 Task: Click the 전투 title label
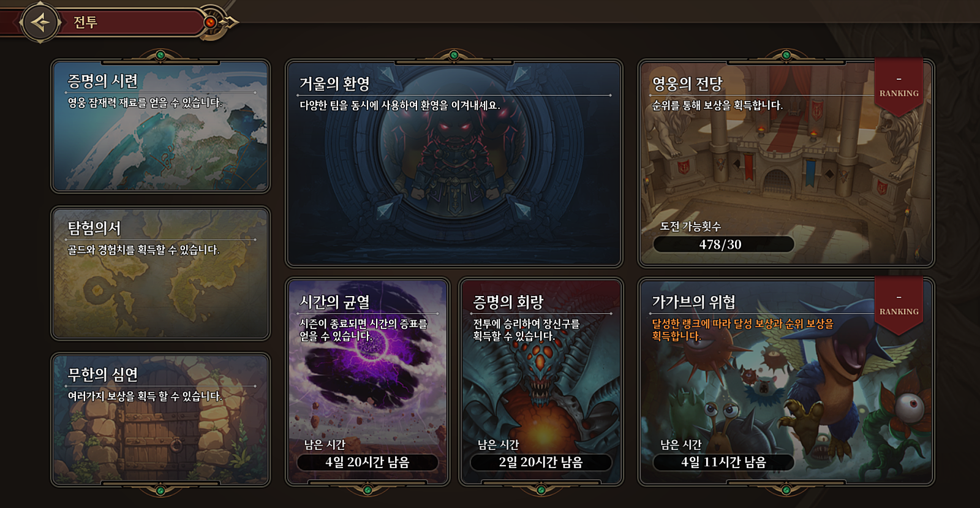(x=86, y=23)
